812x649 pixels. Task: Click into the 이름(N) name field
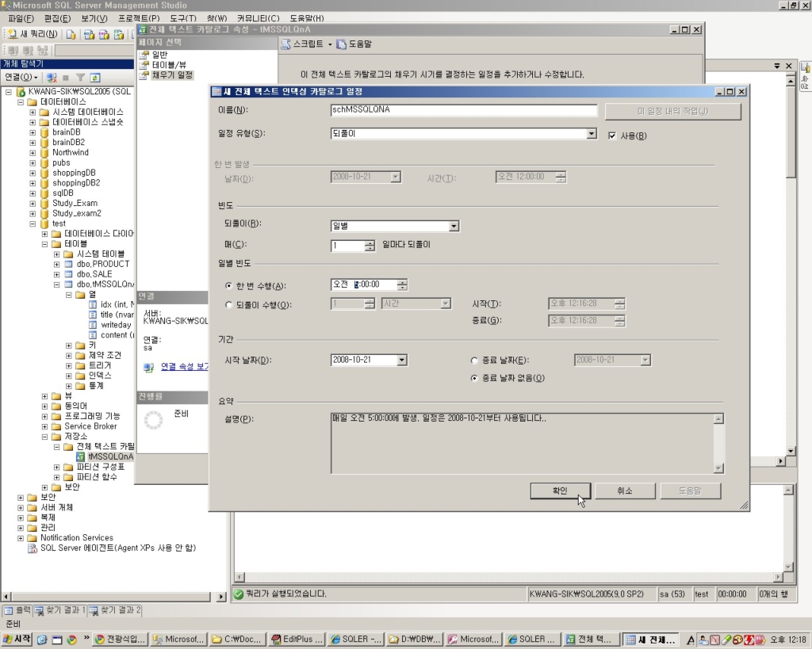[463, 109]
